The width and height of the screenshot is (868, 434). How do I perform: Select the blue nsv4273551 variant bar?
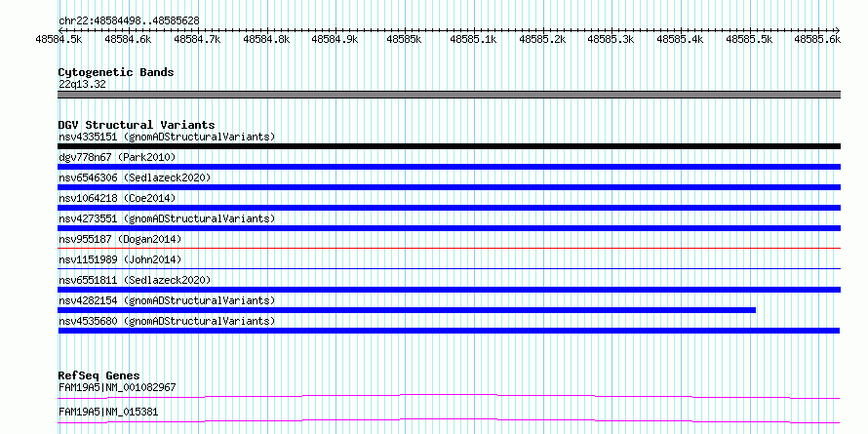click(x=450, y=228)
